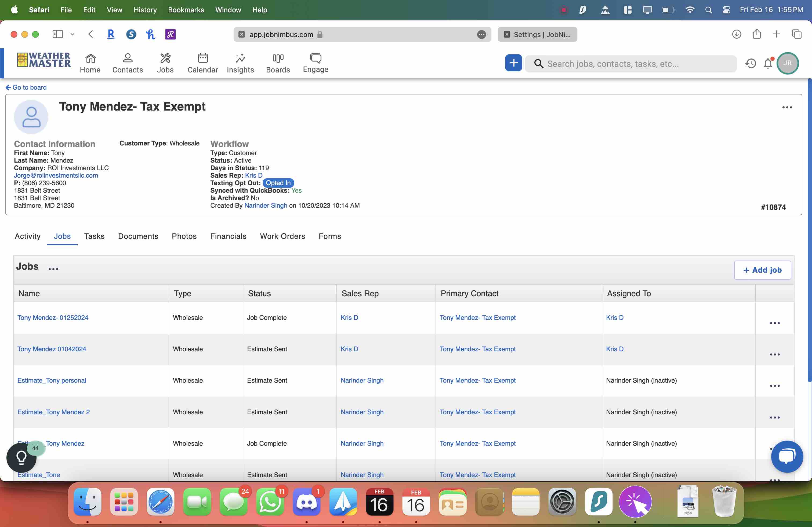Viewport: 812px width, 527px height.
Task: Expand sidebar dropdown chevron in Safari toolbar
Action: [x=72, y=34]
